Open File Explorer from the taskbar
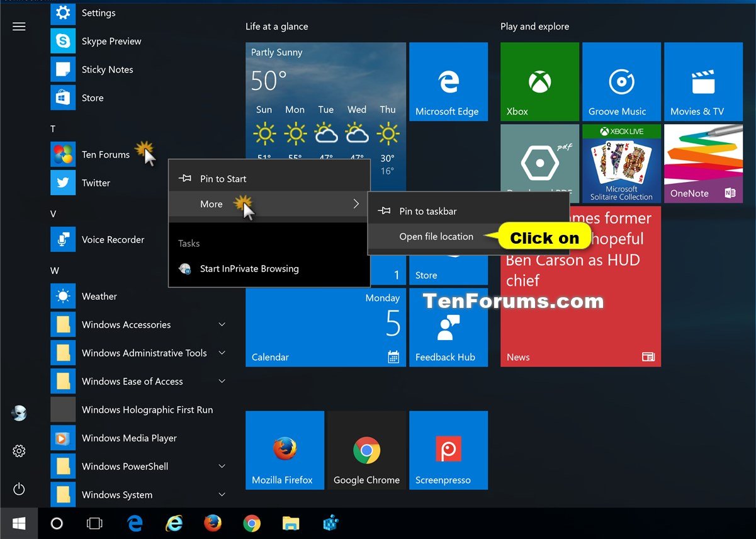This screenshot has width=756, height=539. click(291, 523)
